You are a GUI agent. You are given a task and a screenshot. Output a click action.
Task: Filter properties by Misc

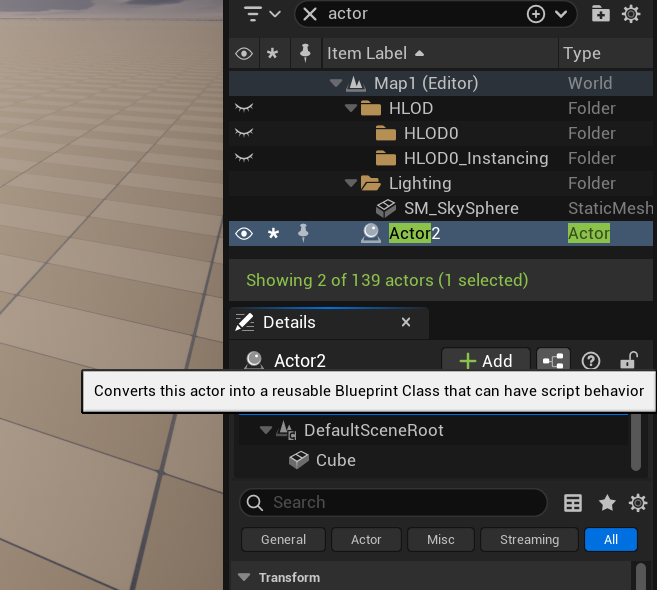440,539
